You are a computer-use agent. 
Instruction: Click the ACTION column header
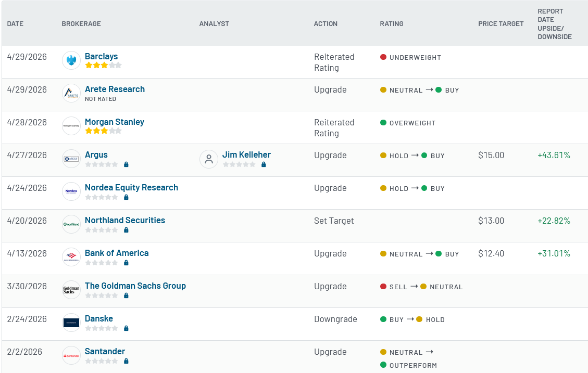coord(326,23)
